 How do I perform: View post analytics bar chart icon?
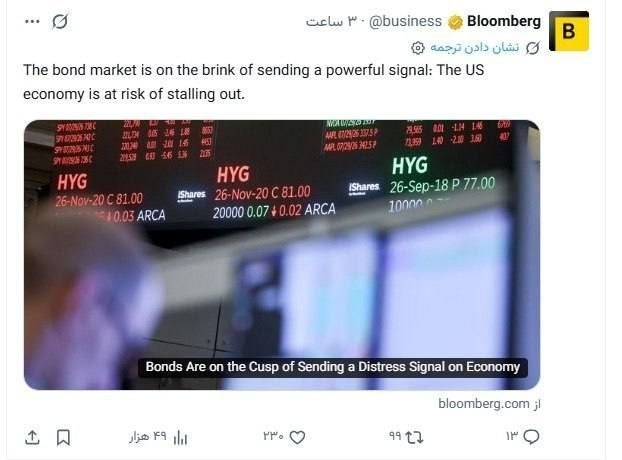pos(180,438)
